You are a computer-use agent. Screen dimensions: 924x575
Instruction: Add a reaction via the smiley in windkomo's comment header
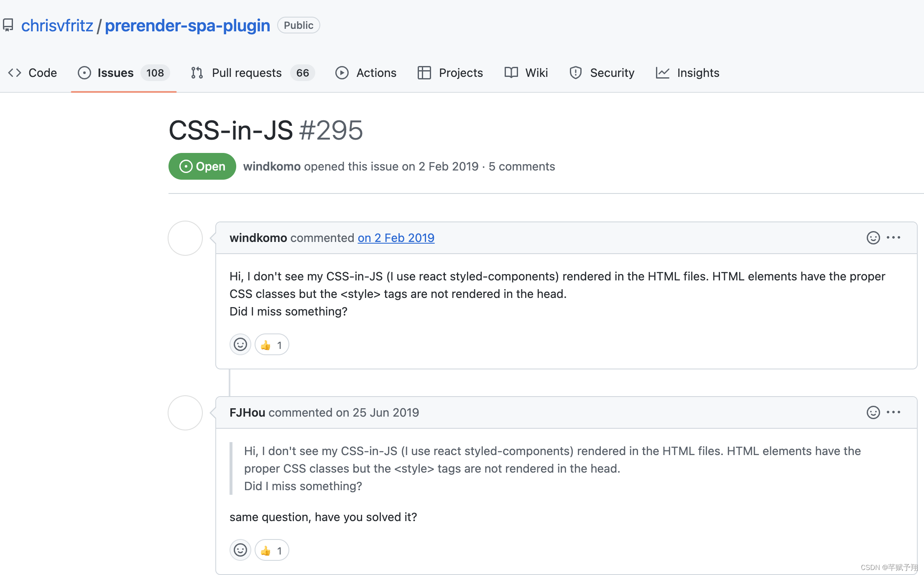point(873,238)
